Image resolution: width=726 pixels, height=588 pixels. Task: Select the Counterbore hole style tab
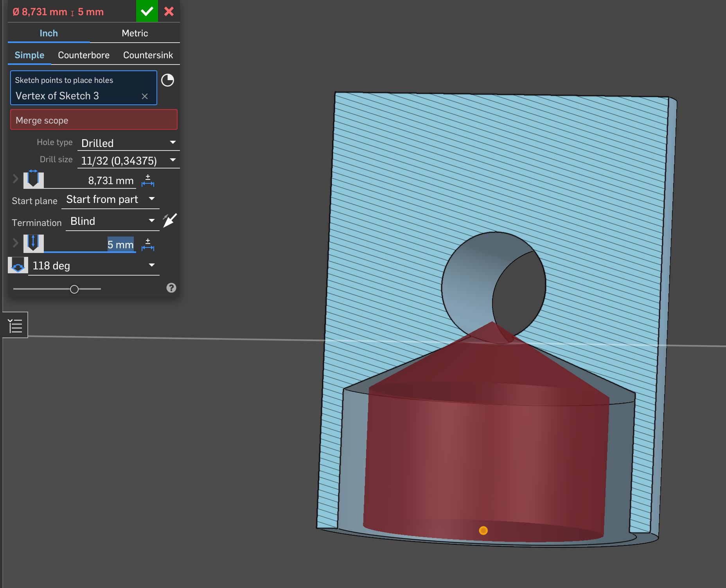[84, 55]
